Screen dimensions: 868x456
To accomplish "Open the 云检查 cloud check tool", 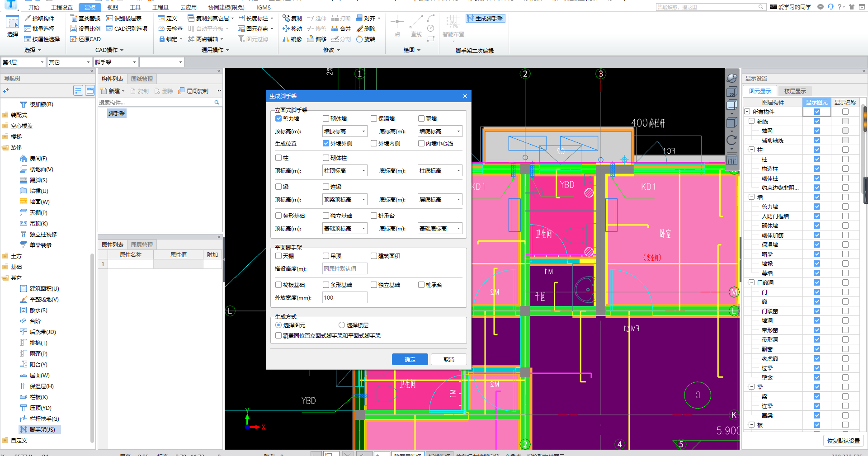I will tap(170, 28).
